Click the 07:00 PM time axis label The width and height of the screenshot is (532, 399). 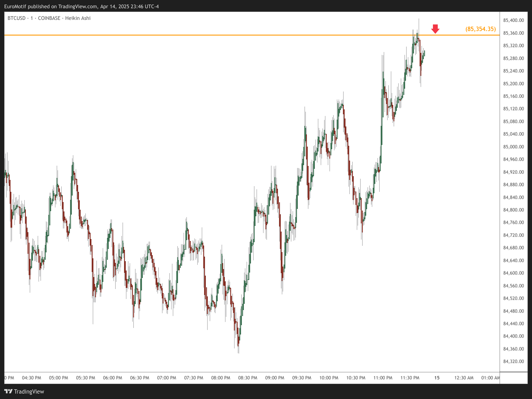[x=167, y=378]
